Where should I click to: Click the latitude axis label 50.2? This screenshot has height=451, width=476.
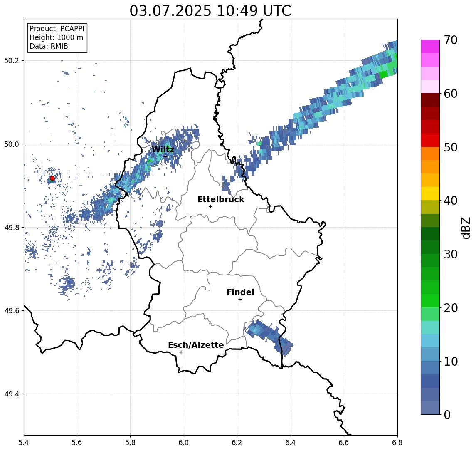pos(12,60)
